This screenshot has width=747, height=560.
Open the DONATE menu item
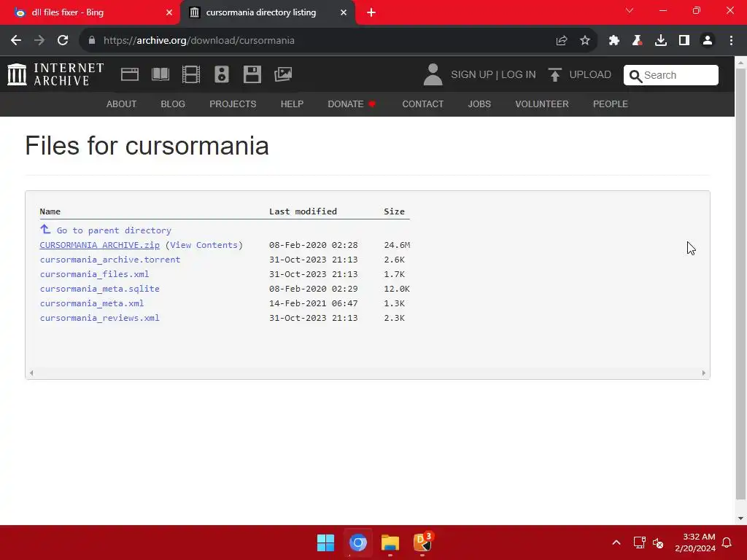click(352, 104)
